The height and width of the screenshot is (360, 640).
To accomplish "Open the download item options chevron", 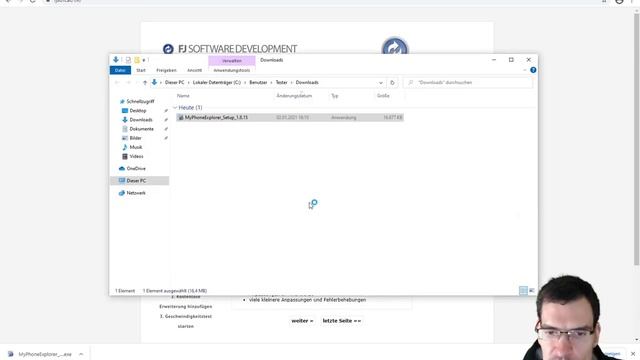I will tap(81, 354).
